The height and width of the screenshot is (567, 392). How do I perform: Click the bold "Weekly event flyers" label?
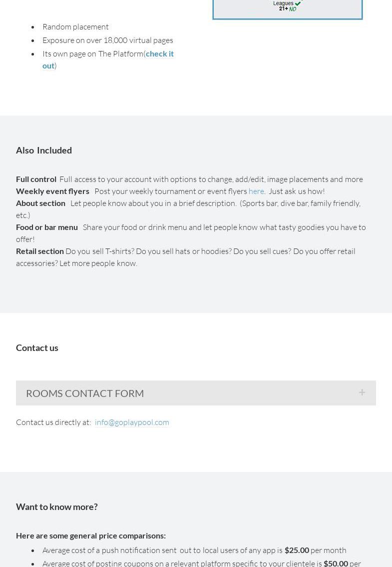(52, 191)
